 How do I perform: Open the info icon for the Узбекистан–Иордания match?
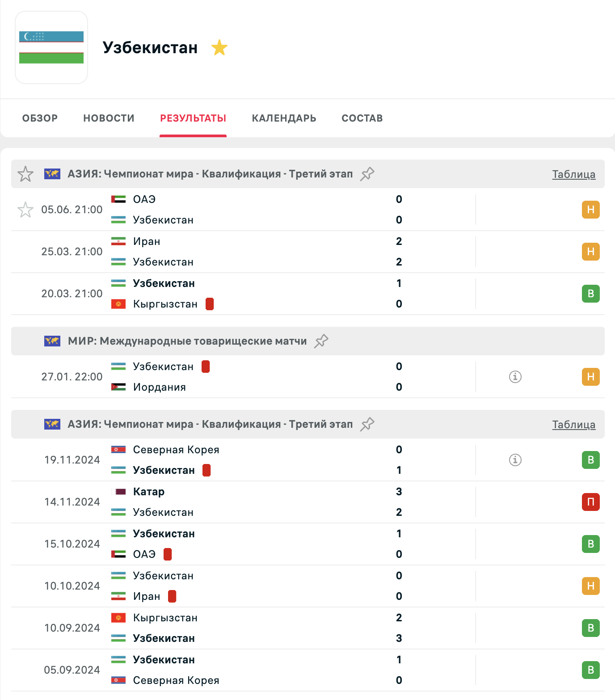(x=515, y=377)
